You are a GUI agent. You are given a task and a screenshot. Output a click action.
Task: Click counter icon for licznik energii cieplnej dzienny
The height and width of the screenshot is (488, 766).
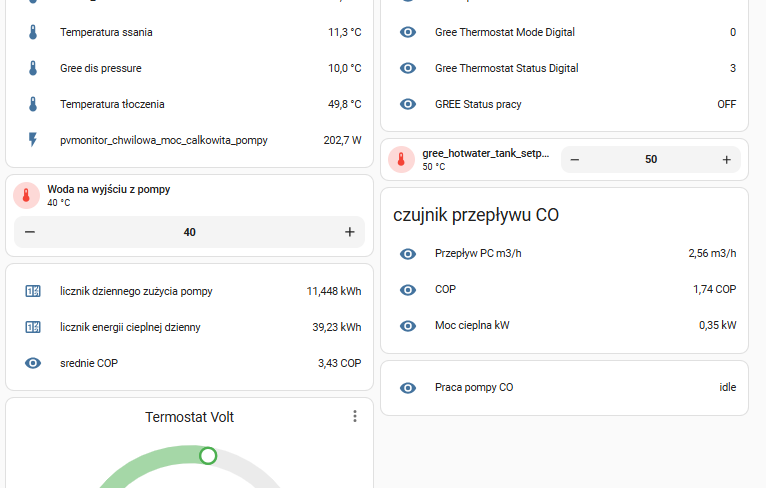click(x=33, y=327)
